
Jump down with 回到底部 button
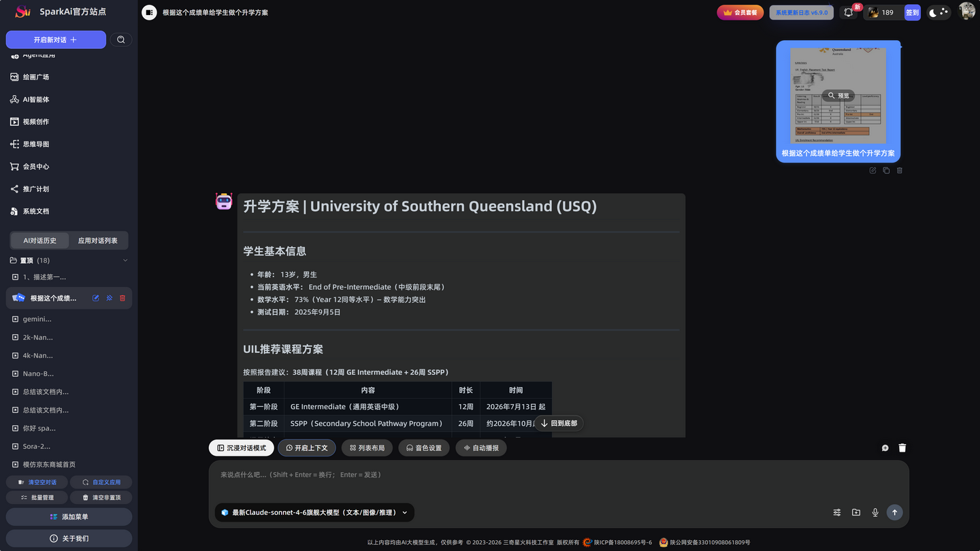click(x=559, y=423)
